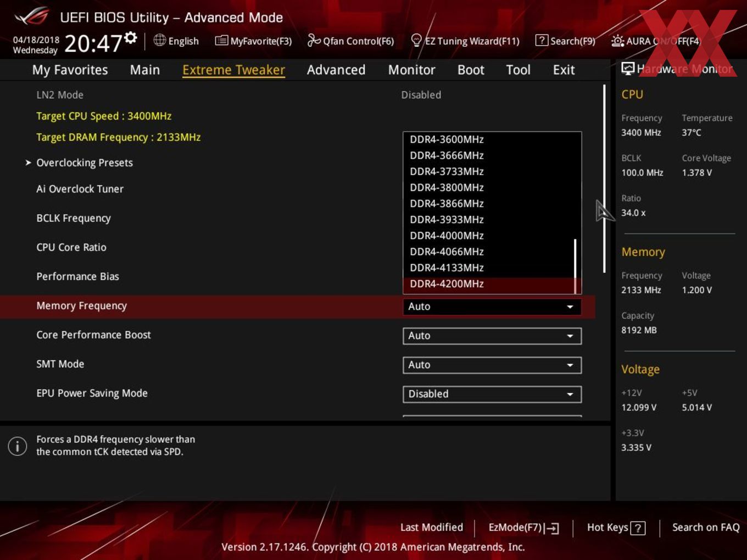Go to the Exit tab
The image size is (747, 560).
pyautogui.click(x=564, y=70)
